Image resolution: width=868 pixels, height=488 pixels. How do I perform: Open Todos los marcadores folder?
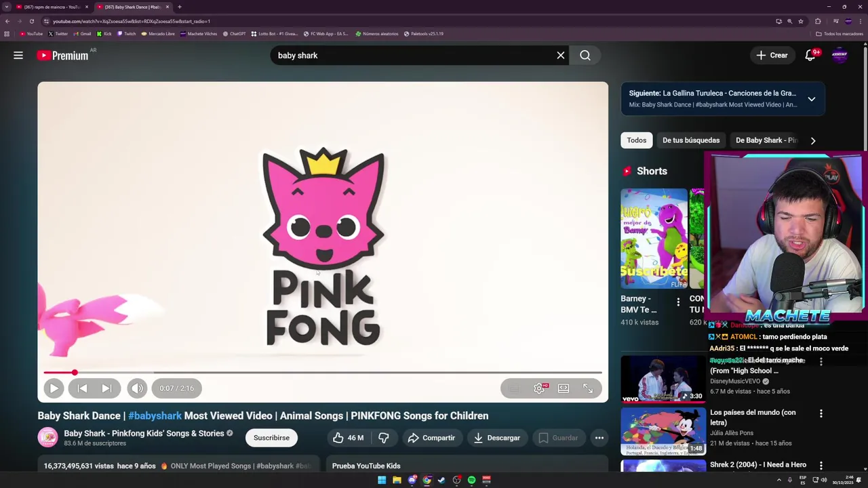[840, 33]
